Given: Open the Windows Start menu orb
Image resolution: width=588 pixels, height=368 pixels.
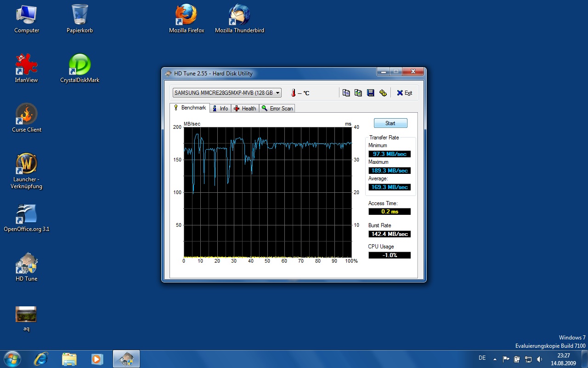Looking at the screenshot, I should [x=12, y=359].
